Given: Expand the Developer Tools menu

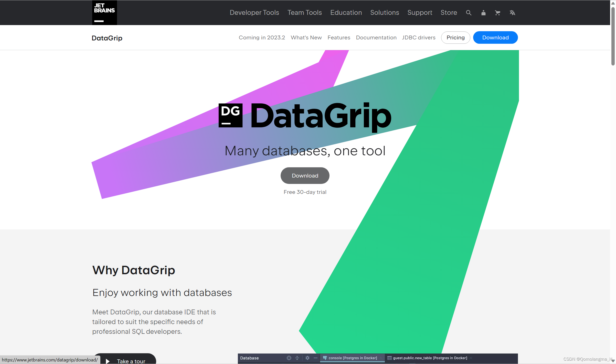Looking at the screenshot, I should coord(254,13).
